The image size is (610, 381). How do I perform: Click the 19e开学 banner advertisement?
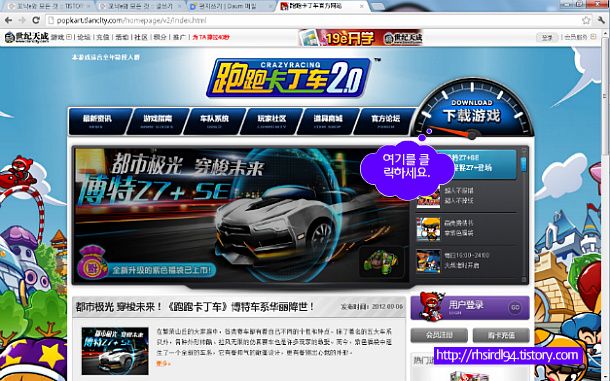point(361,38)
